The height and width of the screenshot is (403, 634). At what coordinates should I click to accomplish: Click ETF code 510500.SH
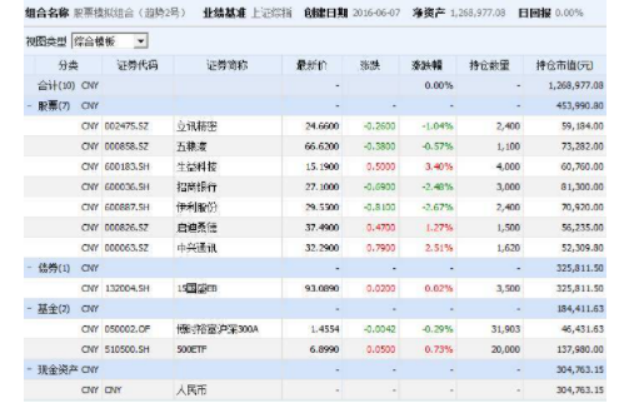[127, 350]
